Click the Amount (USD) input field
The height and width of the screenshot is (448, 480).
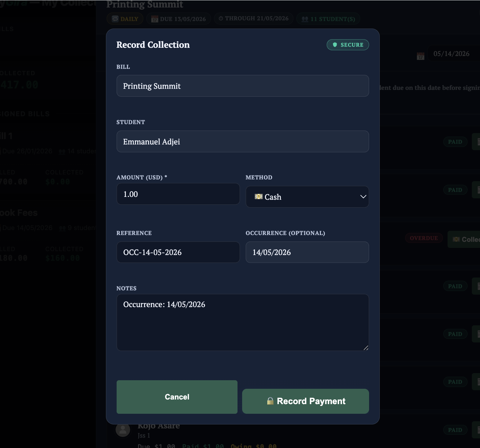pos(178,194)
